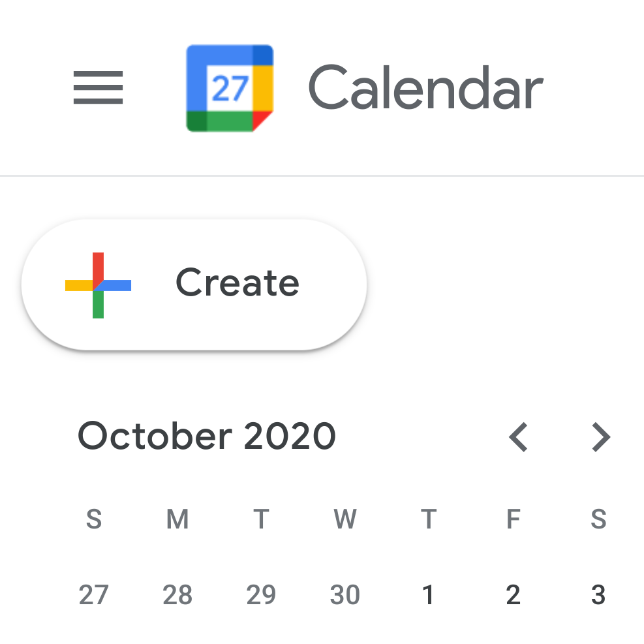Pick October 2 from the mini calendar
The image size is (644, 644).
coord(513,594)
